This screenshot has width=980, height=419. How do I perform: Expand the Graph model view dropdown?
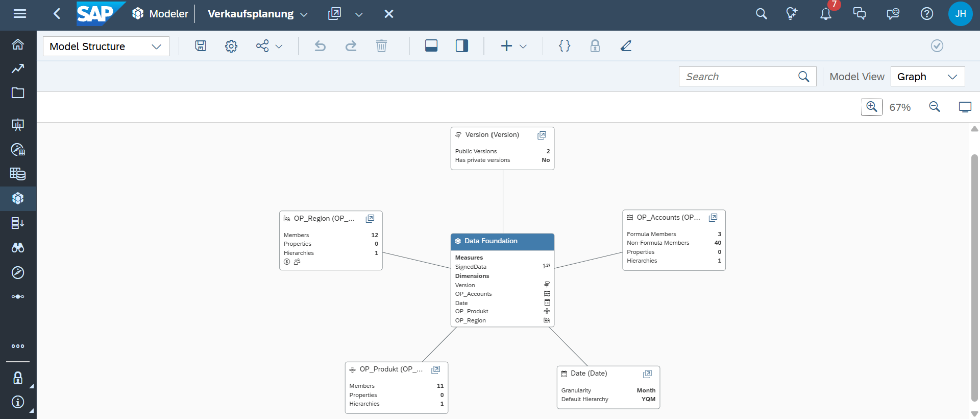click(x=927, y=77)
